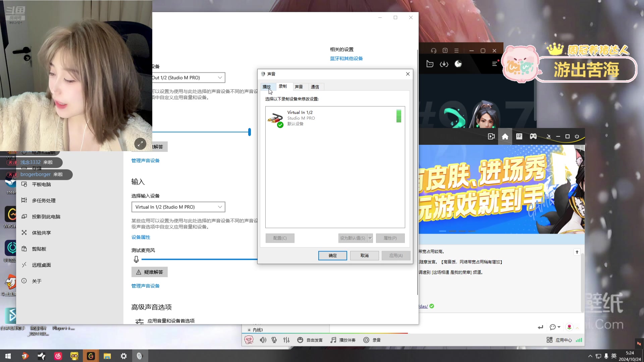Viewport: 644px width, 362px height.
Task: Click the download icon in launcher toolbar
Action: 444,64
